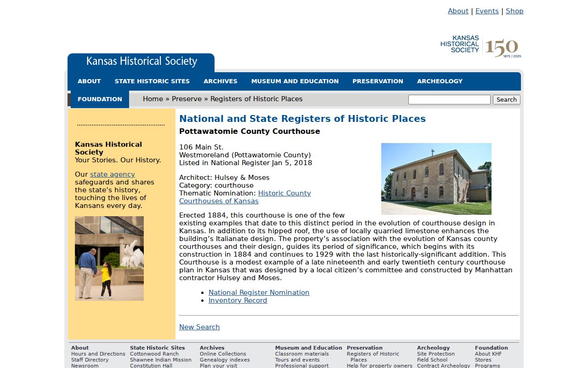Image resolution: width=588 pixels, height=368 pixels.
Task: Open footer Cottonwood Ranch link
Action: (154, 354)
